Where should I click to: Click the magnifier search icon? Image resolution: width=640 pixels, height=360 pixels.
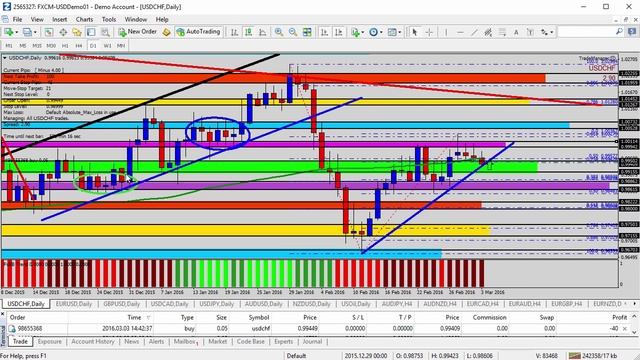(619, 31)
